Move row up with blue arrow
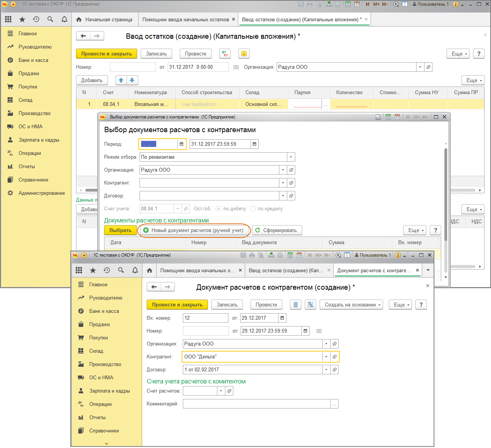Image resolution: width=491 pixels, height=448 pixels. [121, 80]
